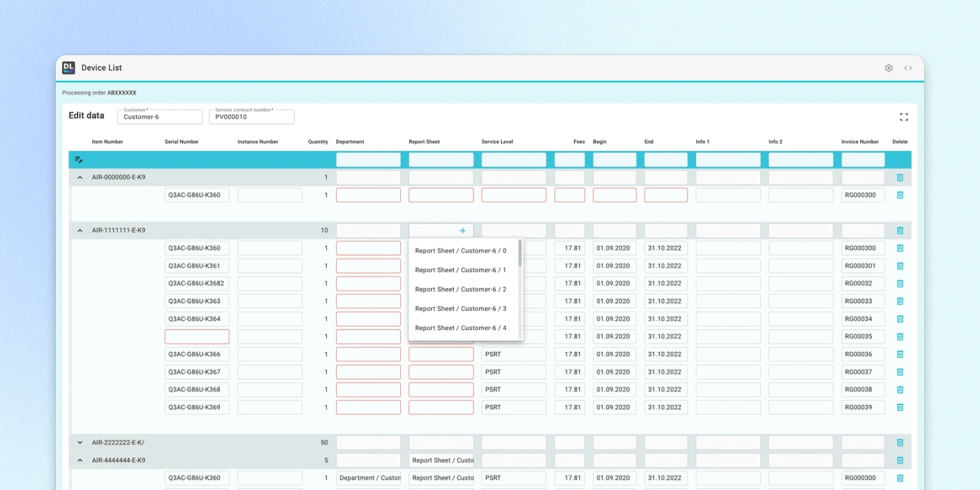The width and height of the screenshot is (980, 490).
Task: Delete row with invoice RG000301
Action: [x=900, y=266]
